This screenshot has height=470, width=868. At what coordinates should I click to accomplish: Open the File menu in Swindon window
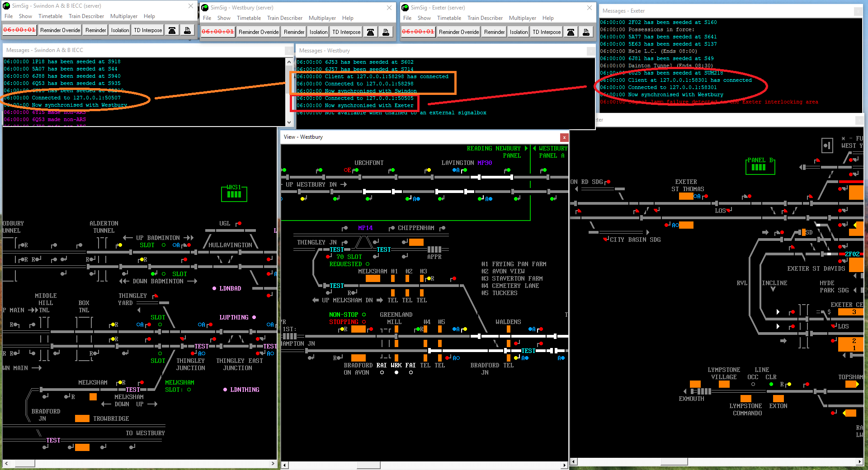click(x=9, y=16)
